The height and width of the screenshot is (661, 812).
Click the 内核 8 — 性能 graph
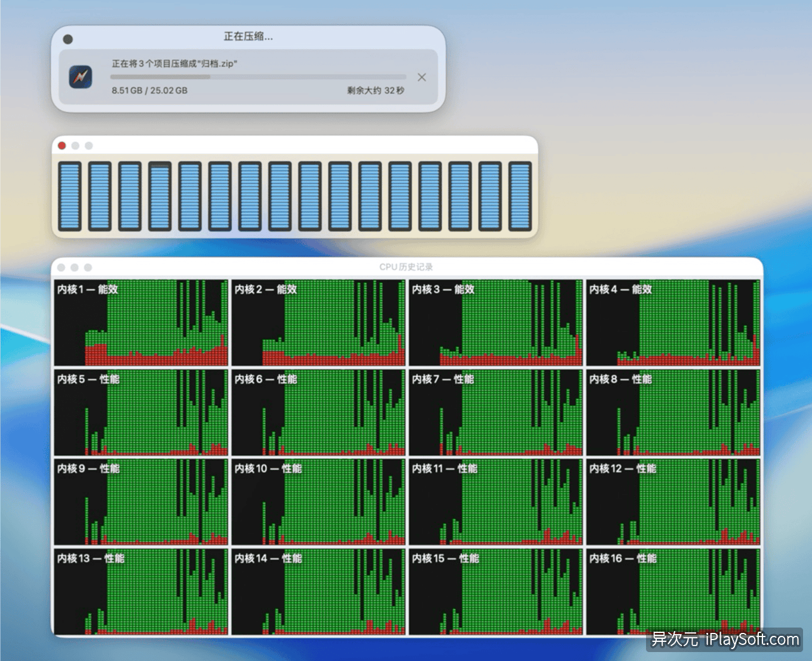click(673, 412)
